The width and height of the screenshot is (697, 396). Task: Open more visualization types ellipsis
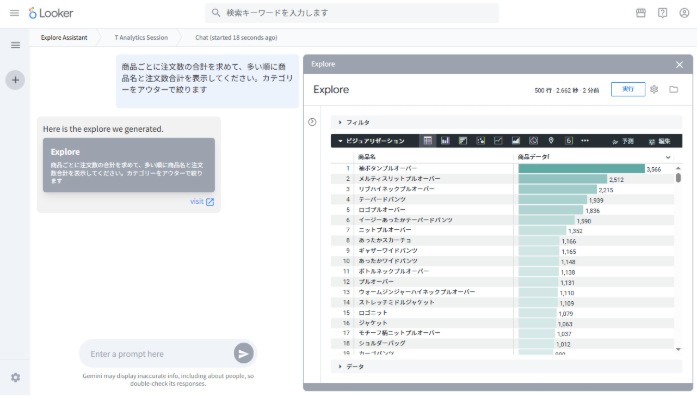(585, 141)
